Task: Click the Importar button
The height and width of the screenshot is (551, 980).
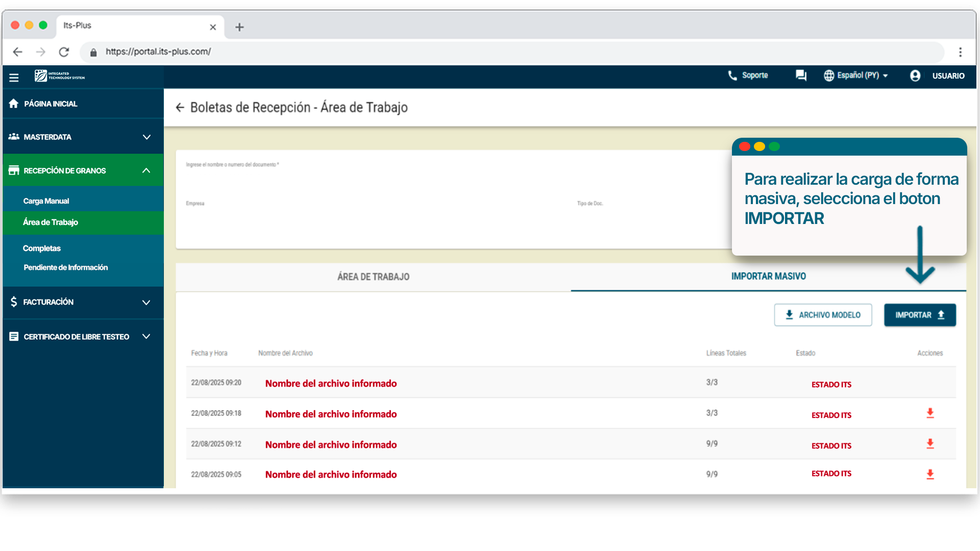Action: coord(919,315)
